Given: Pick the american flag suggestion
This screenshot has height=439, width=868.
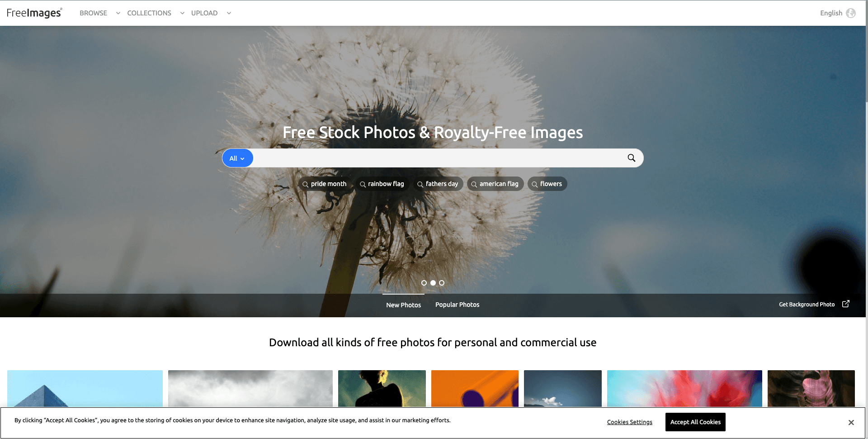Looking at the screenshot, I should (x=495, y=184).
